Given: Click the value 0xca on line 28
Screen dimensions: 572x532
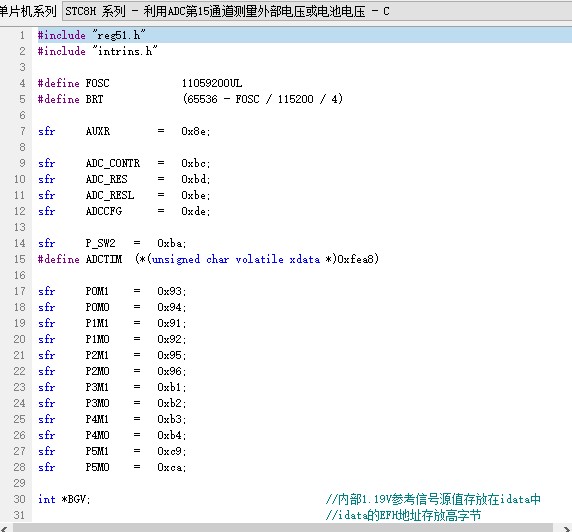Looking at the screenshot, I should pyautogui.click(x=171, y=468).
